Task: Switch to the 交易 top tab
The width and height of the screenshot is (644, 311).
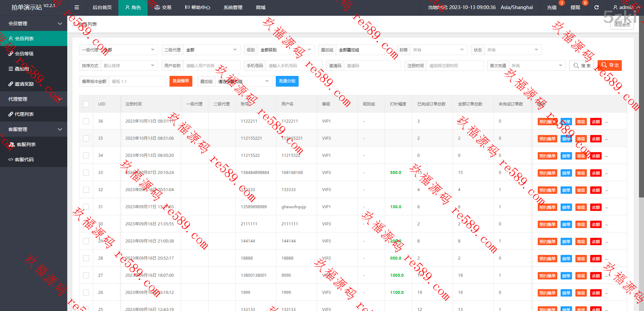Action: click(163, 7)
